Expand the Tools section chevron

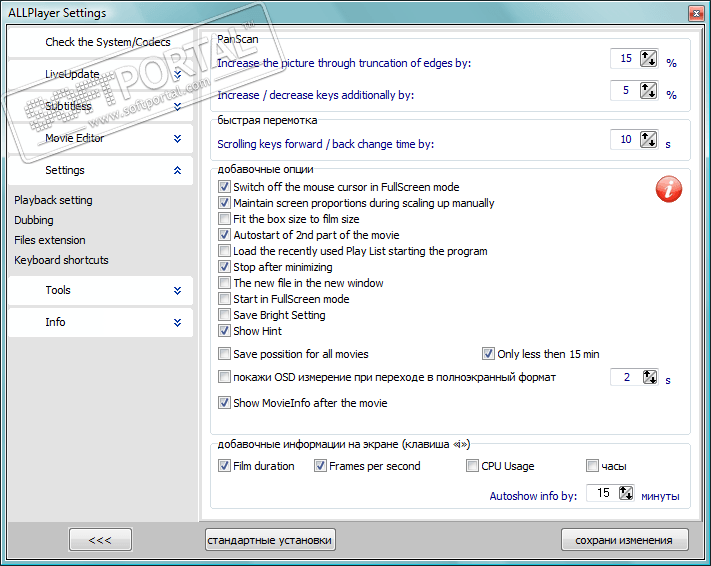click(x=177, y=290)
